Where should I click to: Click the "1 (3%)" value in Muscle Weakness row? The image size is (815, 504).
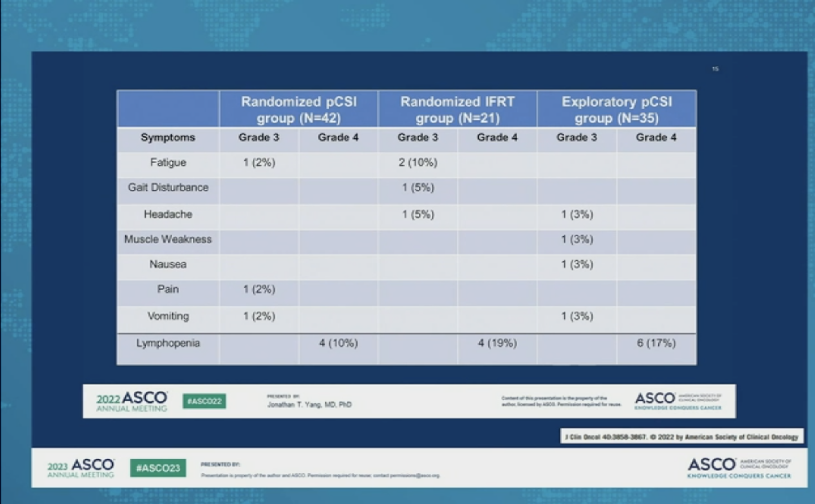(577, 239)
